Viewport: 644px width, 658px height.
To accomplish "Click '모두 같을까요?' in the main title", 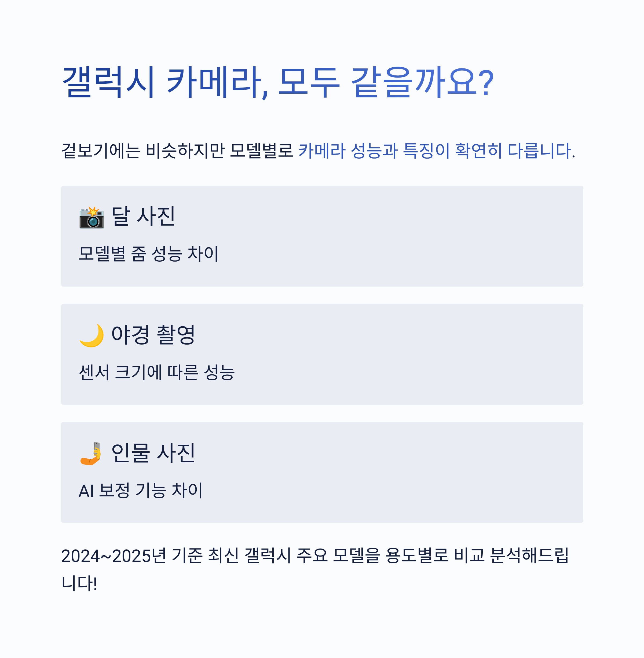I will (386, 82).
